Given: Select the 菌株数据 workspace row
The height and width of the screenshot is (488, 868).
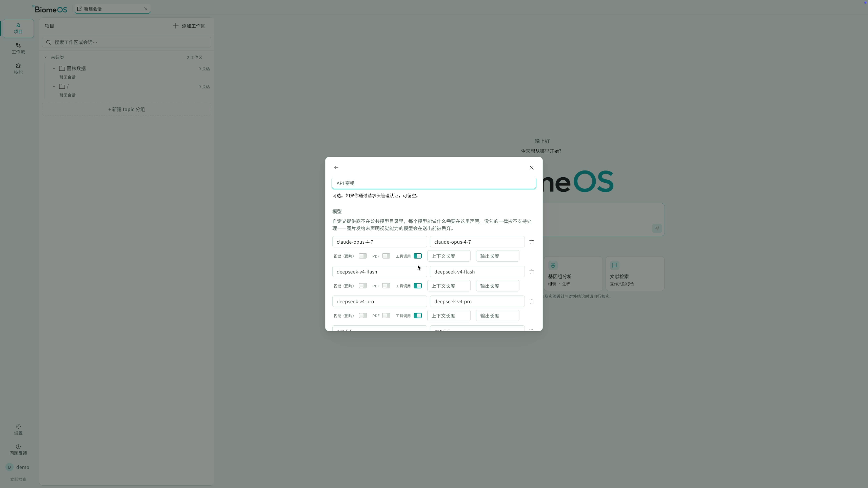Looking at the screenshot, I should [131, 68].
